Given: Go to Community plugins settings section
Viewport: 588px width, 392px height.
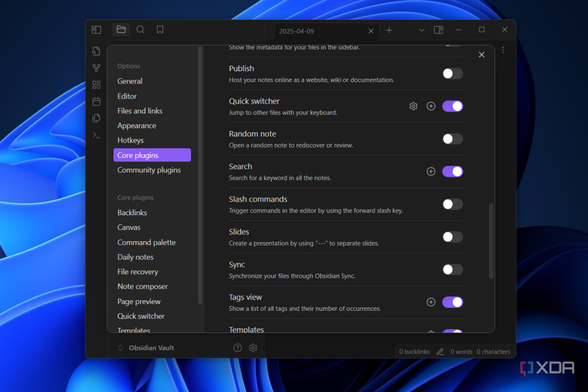Looking at the screenshot, I should [149, 170].
